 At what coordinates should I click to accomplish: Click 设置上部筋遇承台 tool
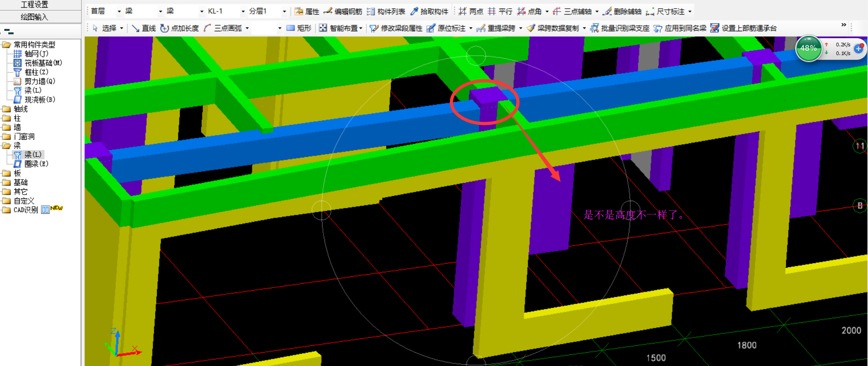744,28
